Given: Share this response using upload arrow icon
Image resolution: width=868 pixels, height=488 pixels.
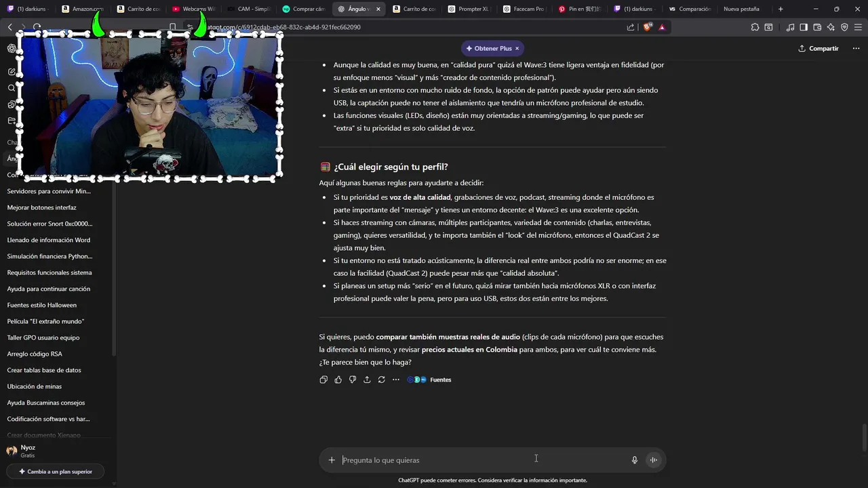Looking at the screenshot, I should click(x=367, y=380).
